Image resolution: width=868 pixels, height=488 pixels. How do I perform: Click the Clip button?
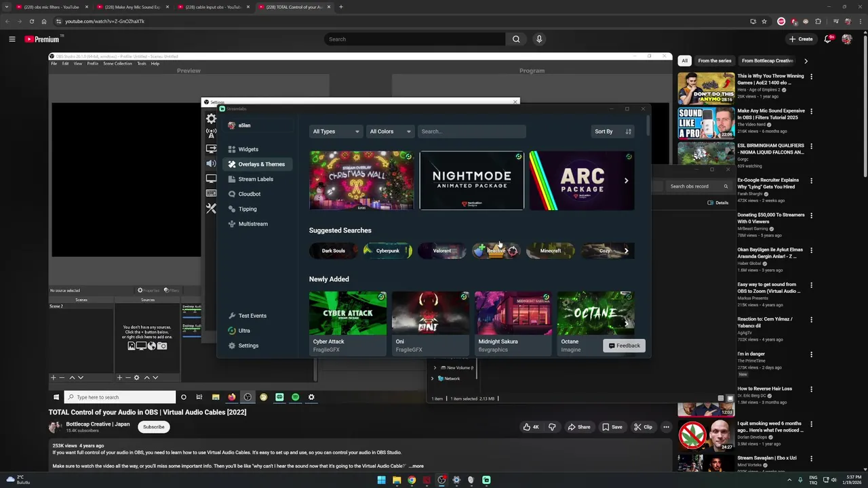(643, 427)
